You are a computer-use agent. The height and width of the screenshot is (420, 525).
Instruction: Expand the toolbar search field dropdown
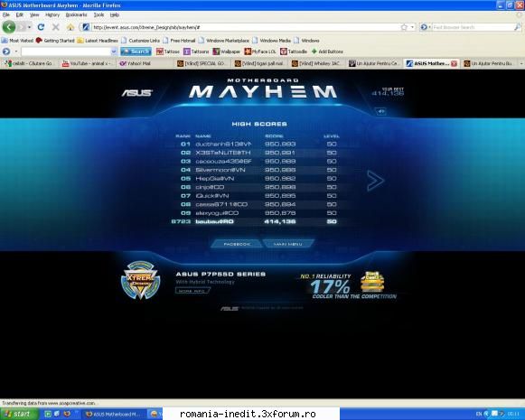point(114,51)
